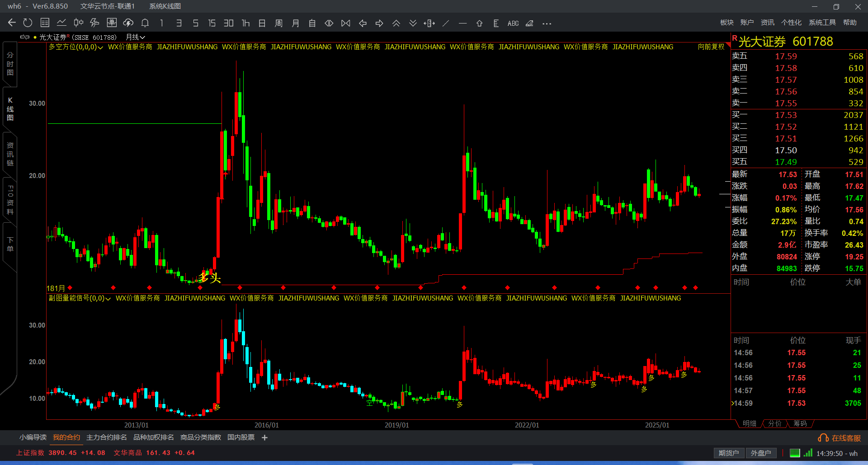Image resolution: width=868 pixels, height=465 pixels.
Task: Expand the 月线 period dropdown
Action: point(135,37)
